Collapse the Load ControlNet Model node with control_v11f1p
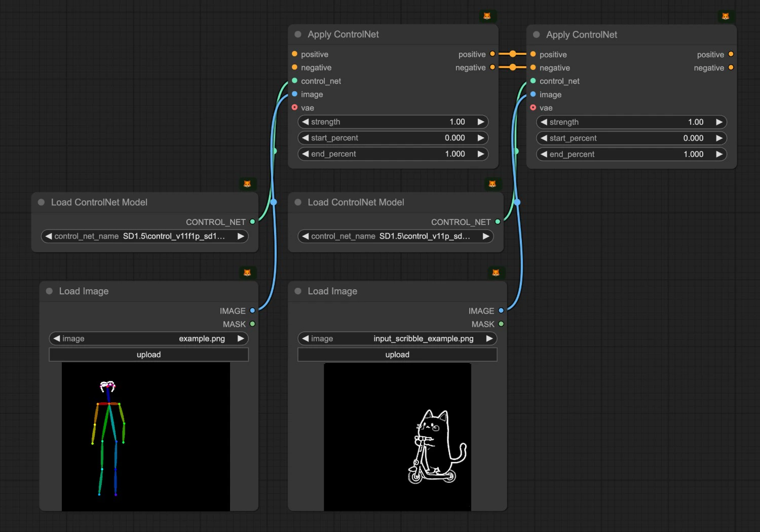This screenshot has width=760, height=532. pyautogui.click(x=41, y=202)
